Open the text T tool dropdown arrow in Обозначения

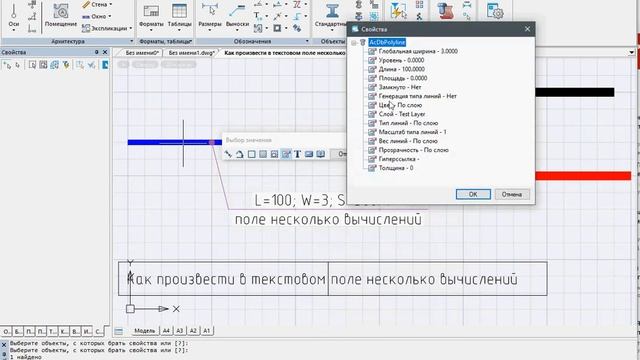tap(266, 16)
